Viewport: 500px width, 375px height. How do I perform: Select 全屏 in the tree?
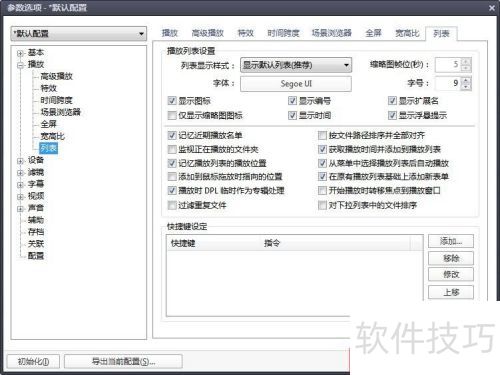49,124
